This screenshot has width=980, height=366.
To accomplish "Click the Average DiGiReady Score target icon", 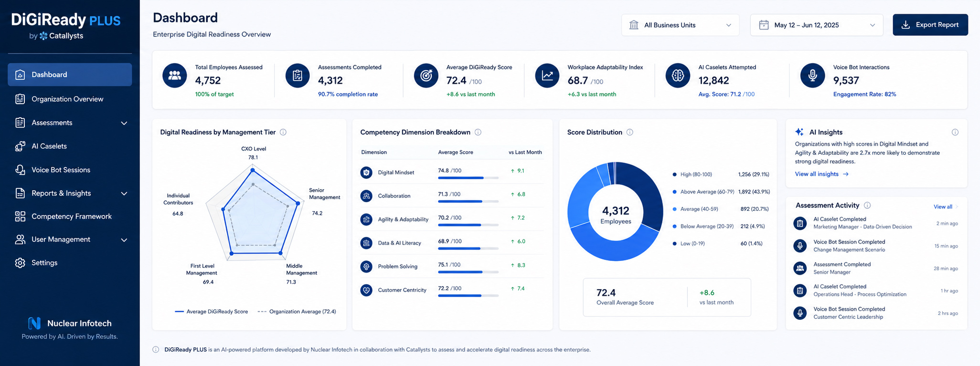I will point(426,75).
